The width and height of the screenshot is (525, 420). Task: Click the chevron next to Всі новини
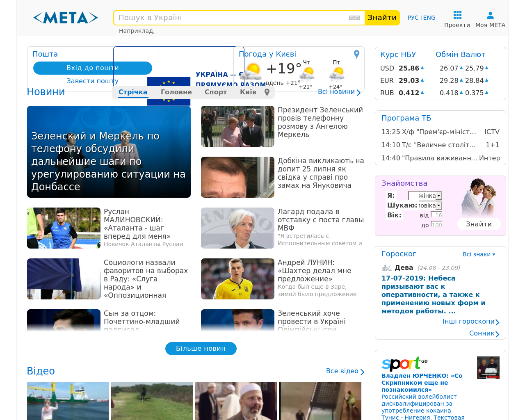coord(358,92)
